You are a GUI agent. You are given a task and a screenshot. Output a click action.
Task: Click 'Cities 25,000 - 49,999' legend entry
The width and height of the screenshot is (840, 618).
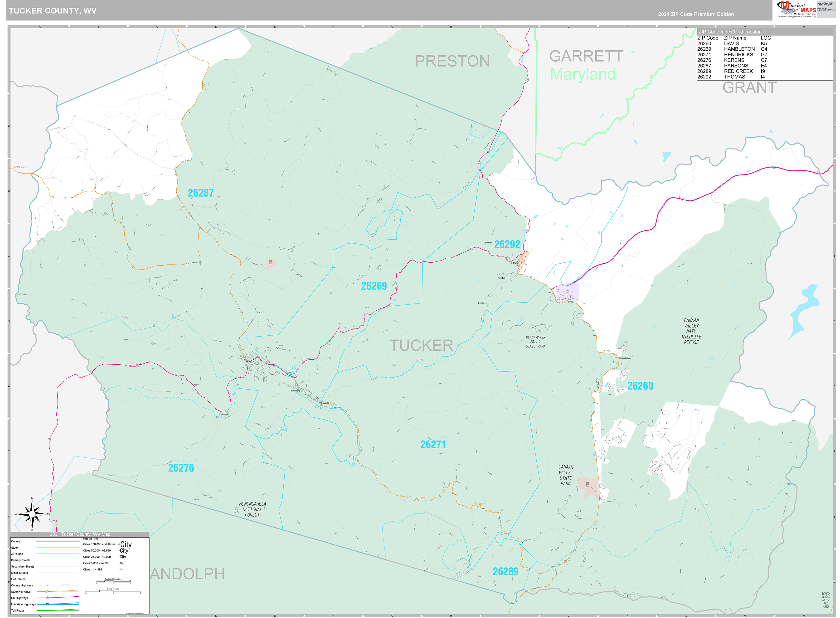pos(97,557)
